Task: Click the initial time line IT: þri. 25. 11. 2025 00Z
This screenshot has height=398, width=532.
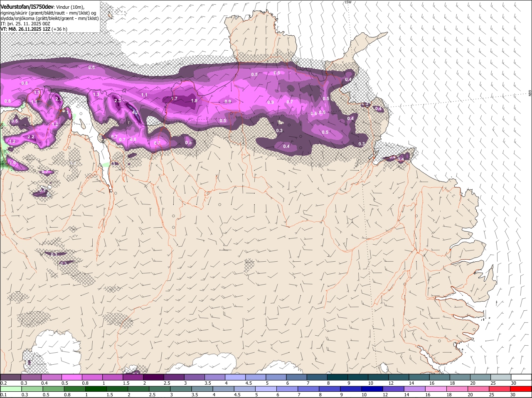Action: (25, 24)
